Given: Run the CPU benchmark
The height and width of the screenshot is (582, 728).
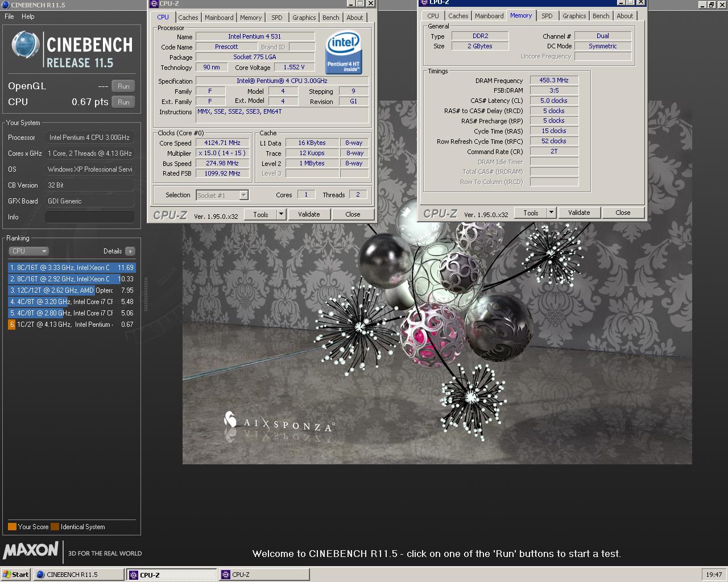Looking at the screenshot, I should (x=123, y=102).
